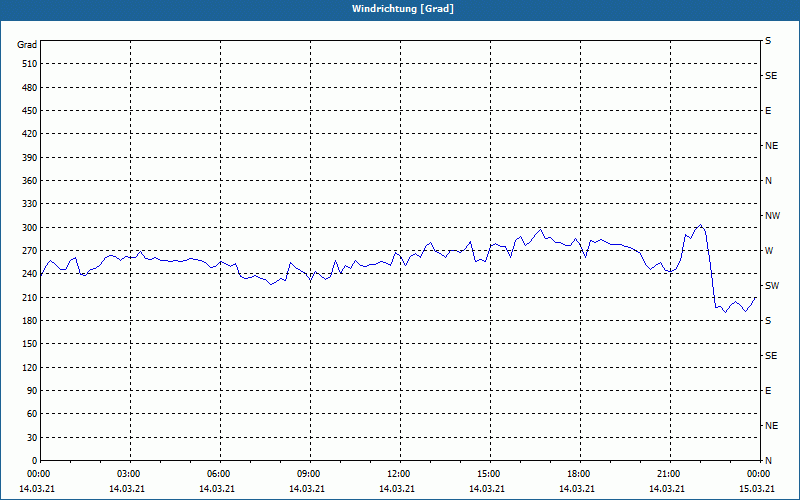The height and width of the screenshot is (500, 800).
Task: Click the 'Windrichtung [Grad]' chart title
Action: click(x=403, y=9)
